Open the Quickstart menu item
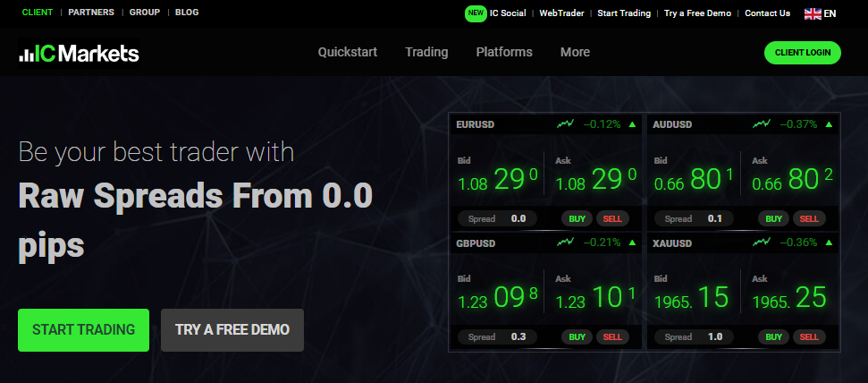Screen dimensions: 868x383 coord(347,52)
